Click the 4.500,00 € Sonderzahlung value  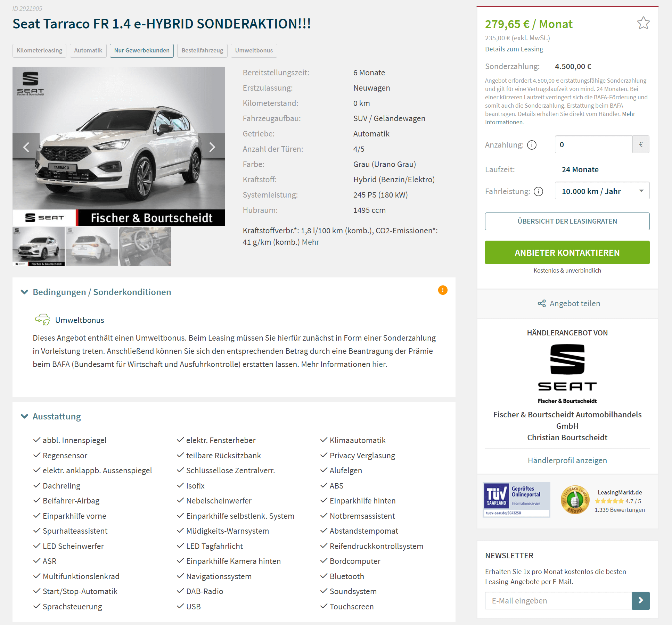coord(573,66)
